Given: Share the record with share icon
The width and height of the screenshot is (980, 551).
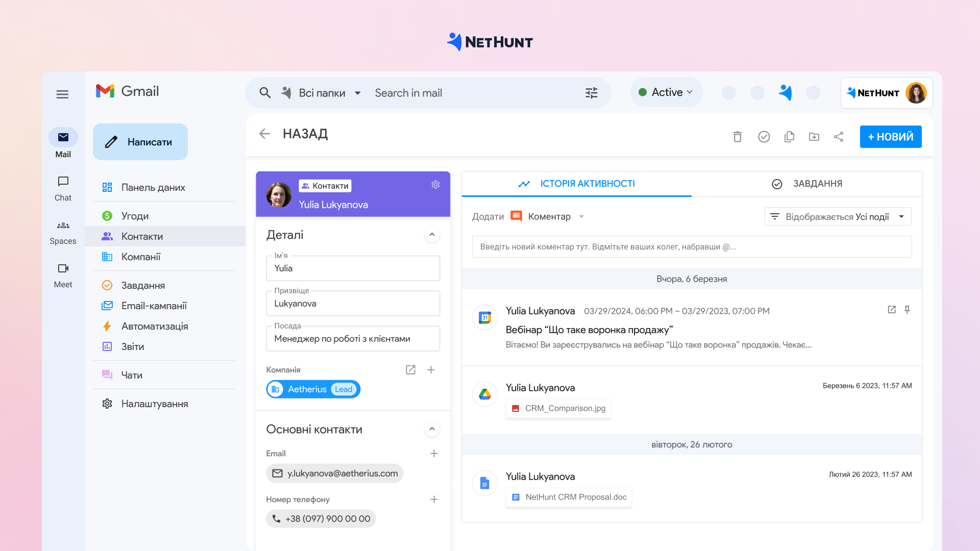Looking at the screenshot, I should (x=839, y=137).
